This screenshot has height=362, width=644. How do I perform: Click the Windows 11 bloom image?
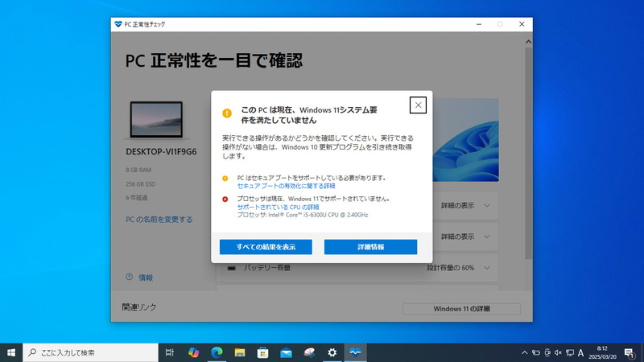tap(466, 140)
